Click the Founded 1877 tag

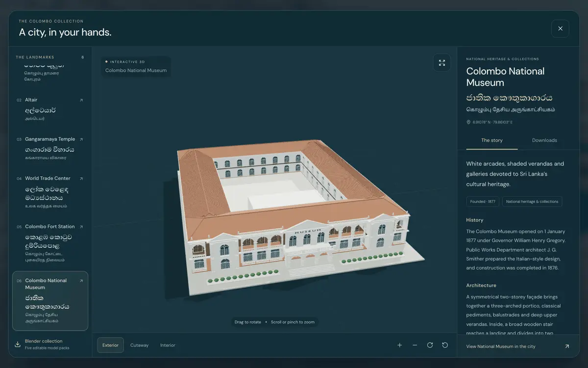[x=483, y=202]
